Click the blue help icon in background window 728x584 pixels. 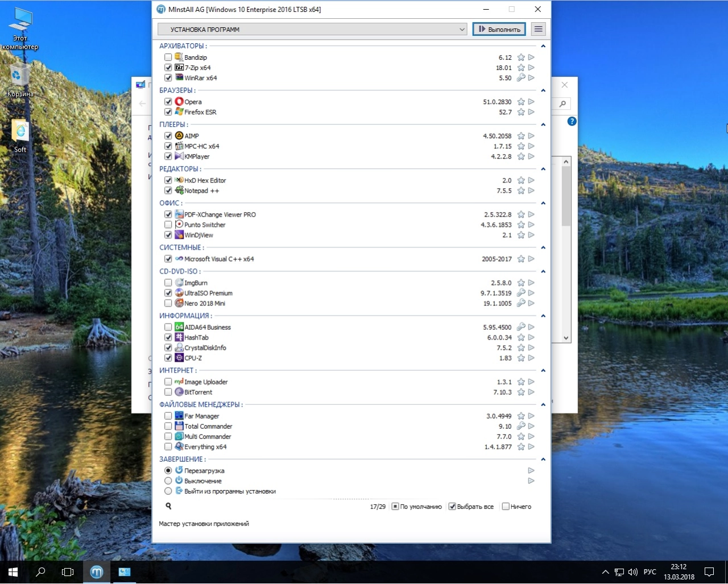pyautogui.click(x=572, y=121)
